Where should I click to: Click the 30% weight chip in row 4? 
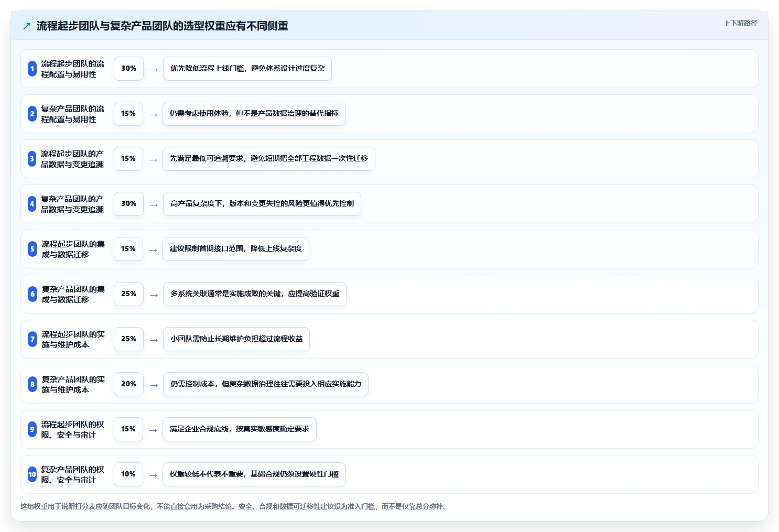[x=128, y=204]
